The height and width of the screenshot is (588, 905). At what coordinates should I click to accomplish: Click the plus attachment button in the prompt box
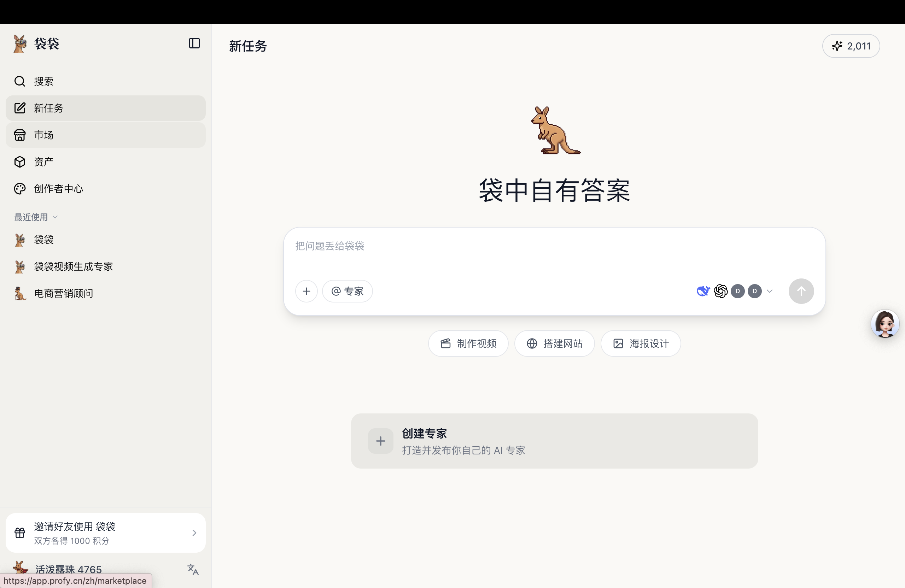click(306, 292)
